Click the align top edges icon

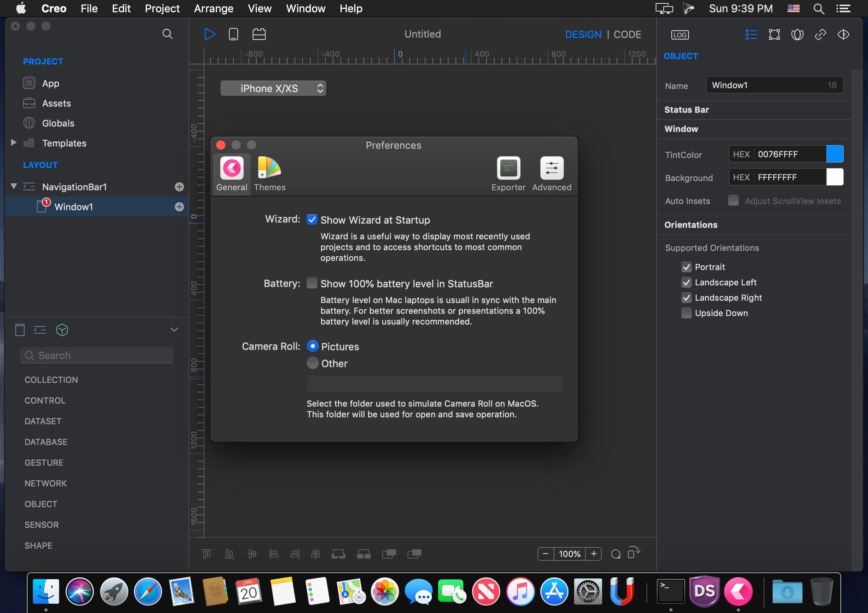[x=206, y=554]
